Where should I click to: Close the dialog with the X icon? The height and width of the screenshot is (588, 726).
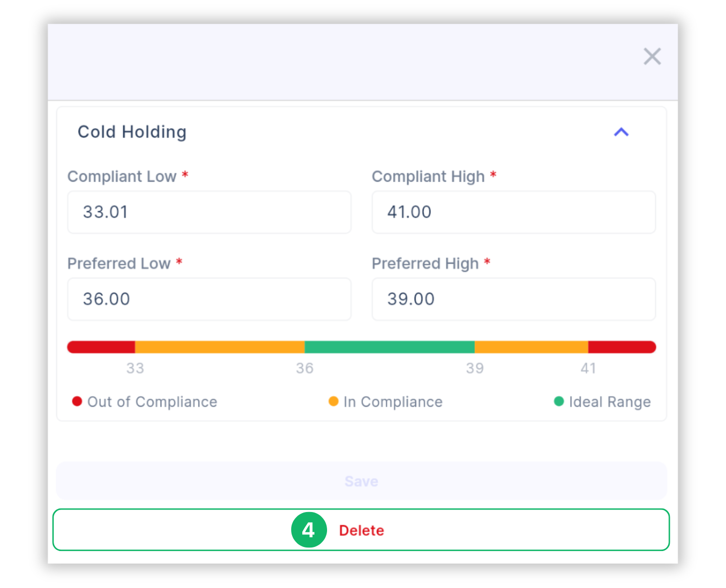(652, 56)
